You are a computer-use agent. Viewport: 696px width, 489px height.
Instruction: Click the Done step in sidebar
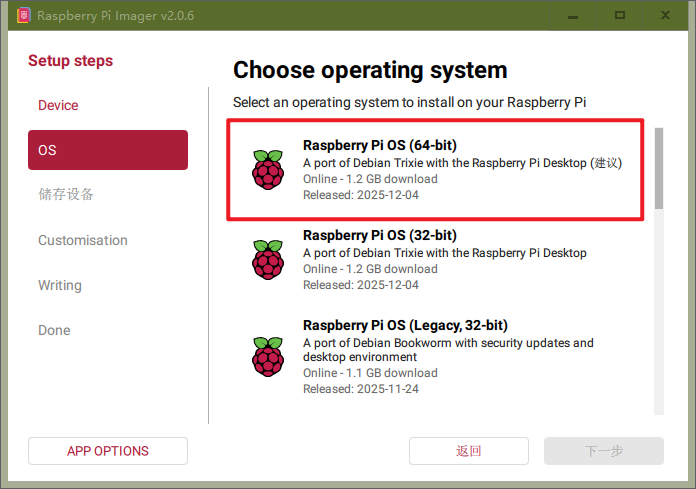pos(54,330)
